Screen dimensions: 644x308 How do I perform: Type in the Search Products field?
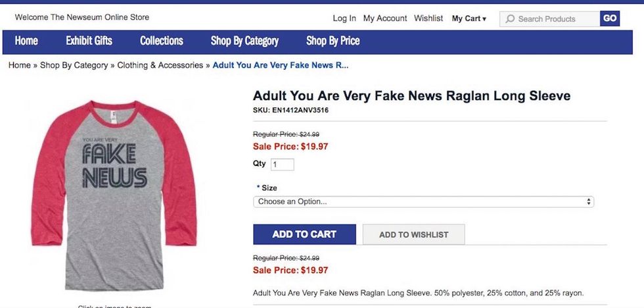point(555,19)
